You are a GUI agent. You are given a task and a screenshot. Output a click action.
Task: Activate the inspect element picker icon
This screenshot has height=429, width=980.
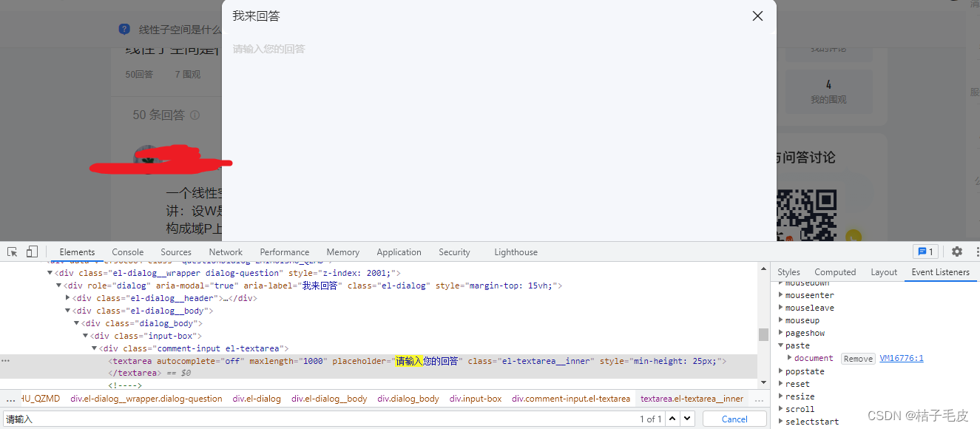[x=13, y=251]
